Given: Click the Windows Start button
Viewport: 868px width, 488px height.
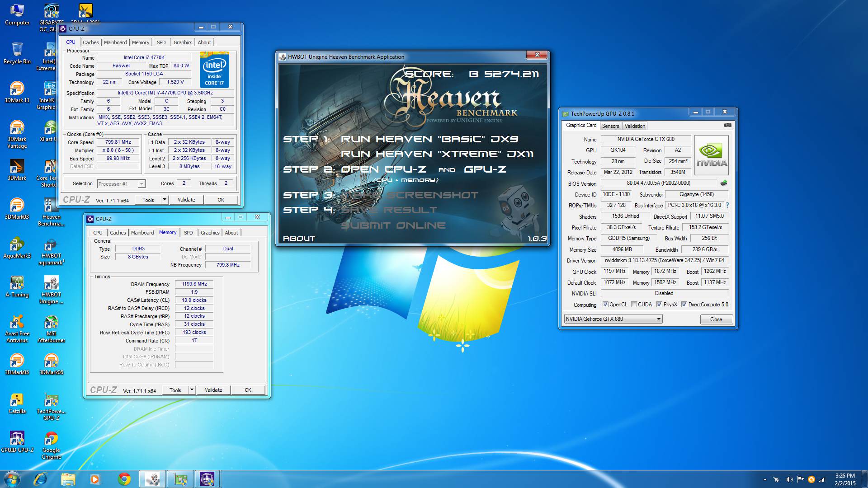Looking at the screenshot, I should [12, 479].
